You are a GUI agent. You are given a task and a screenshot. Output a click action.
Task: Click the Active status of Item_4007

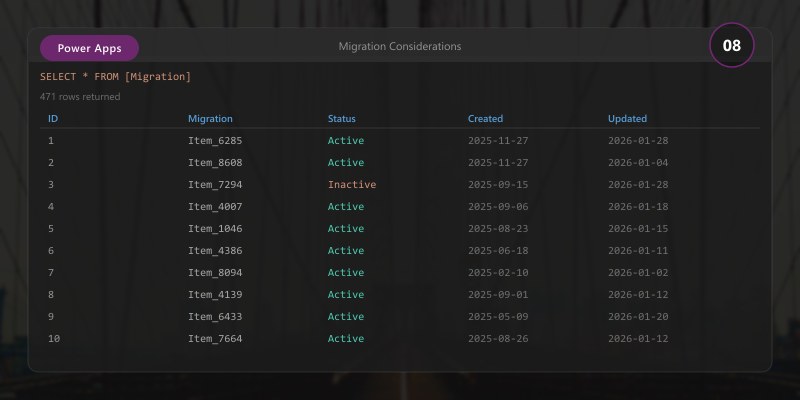click(x=346, y=206)
